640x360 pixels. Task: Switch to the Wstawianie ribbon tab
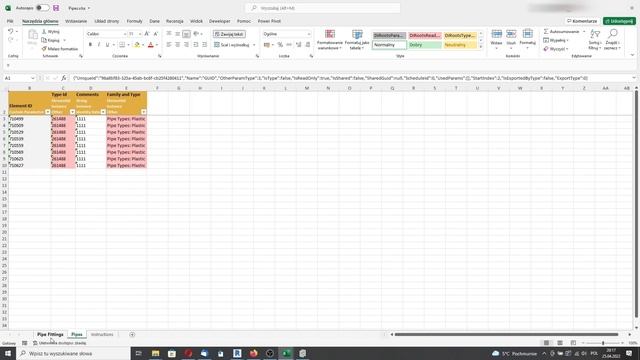(76, 21)
